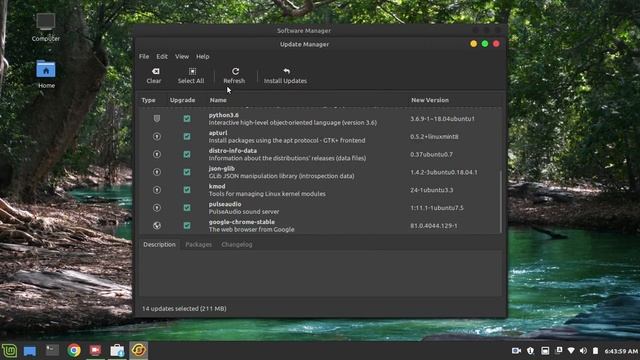Uncheck the python3.6 upgrade checkbox
The width and height of the screenshot is (640, 360).
(x=187, y=118)
